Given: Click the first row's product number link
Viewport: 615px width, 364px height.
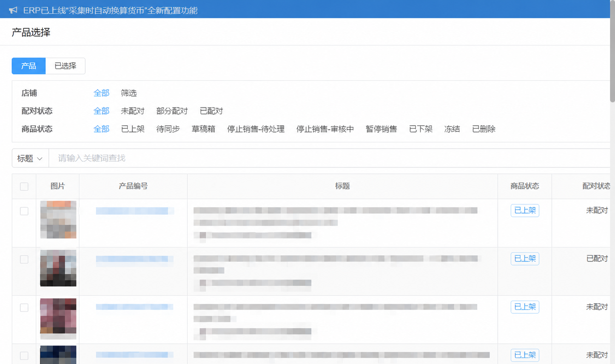Looking at the screenshot, I should [x=135, y=211].
